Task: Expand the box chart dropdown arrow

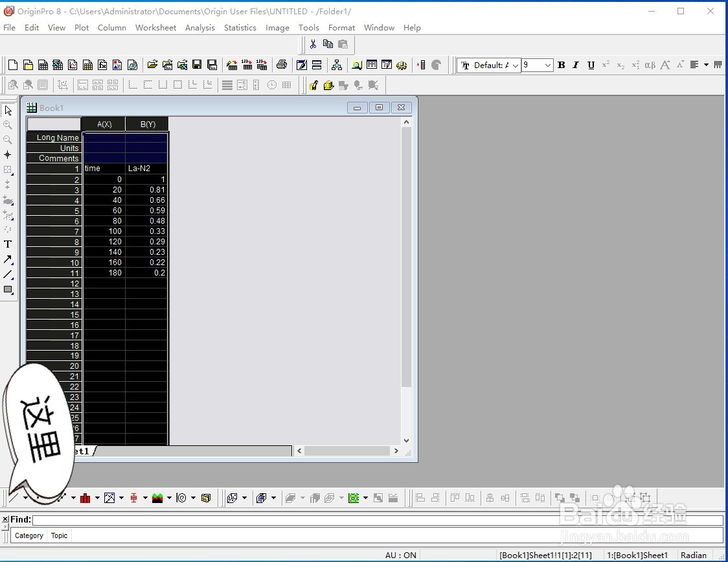Action: (145, 498)
